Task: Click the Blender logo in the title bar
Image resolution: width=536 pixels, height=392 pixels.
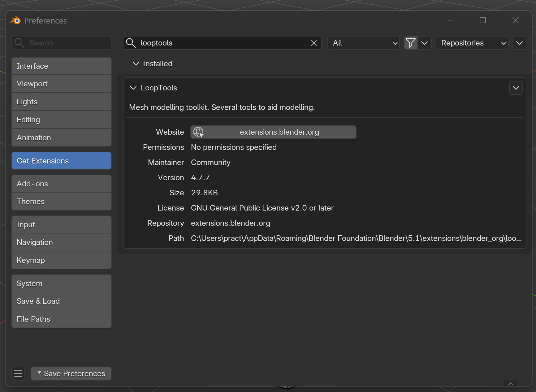Action: [16, 20]
